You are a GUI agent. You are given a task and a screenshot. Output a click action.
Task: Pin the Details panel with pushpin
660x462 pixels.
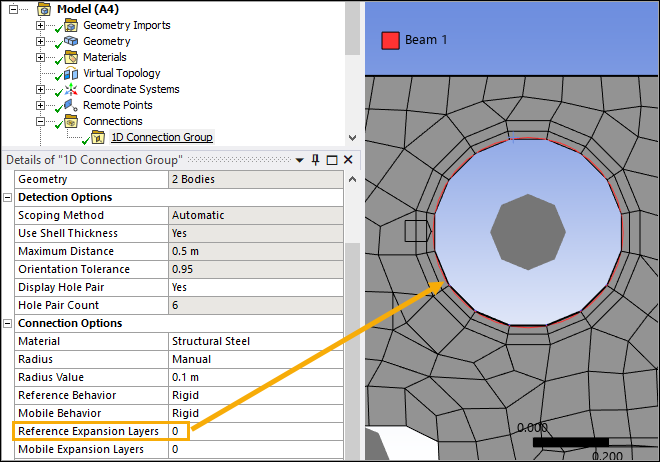click(315, 160)
